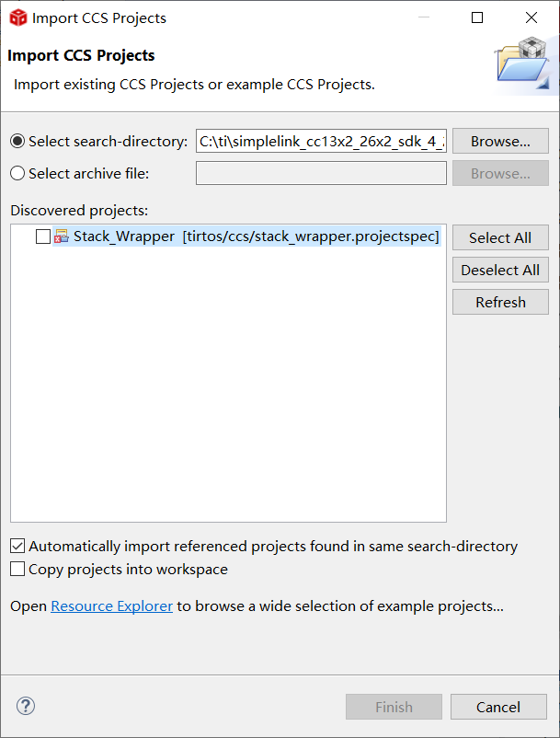Click the search-directory path field

tap(321, 142)
